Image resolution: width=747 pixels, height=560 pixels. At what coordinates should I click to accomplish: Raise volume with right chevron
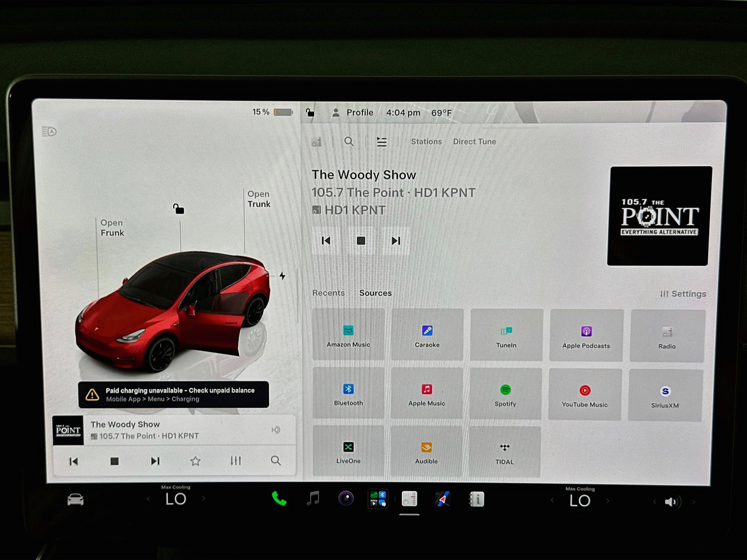pyautogui.click(x=693, y=502)
